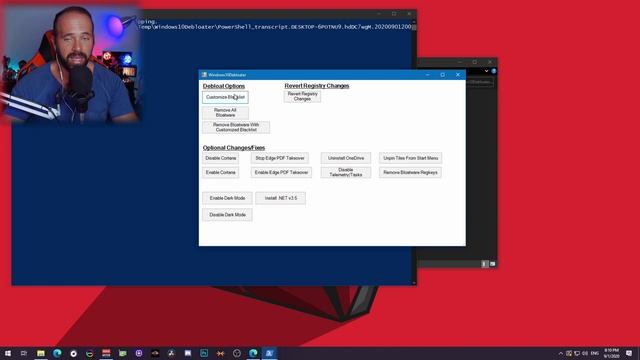This screenshot has height=360, width=640.
Task: Click Stop Edge PDF Takeover
Action: click(x=280, y=158)
